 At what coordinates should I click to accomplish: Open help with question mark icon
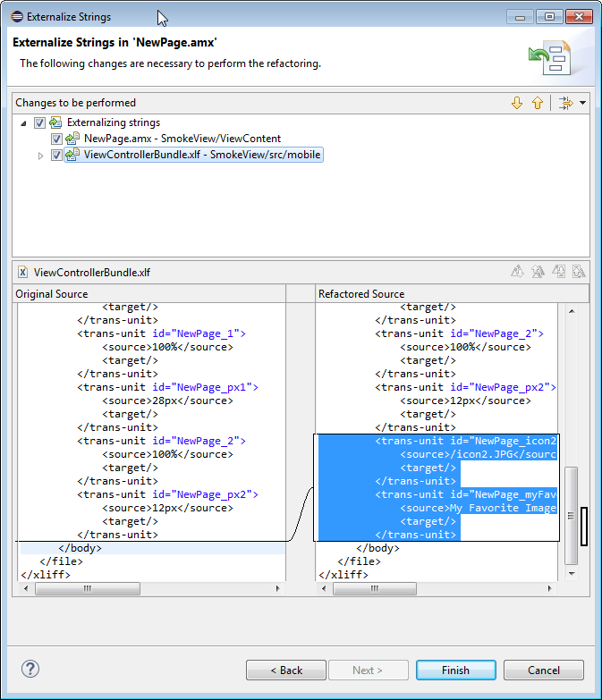(x=30, y=669)
